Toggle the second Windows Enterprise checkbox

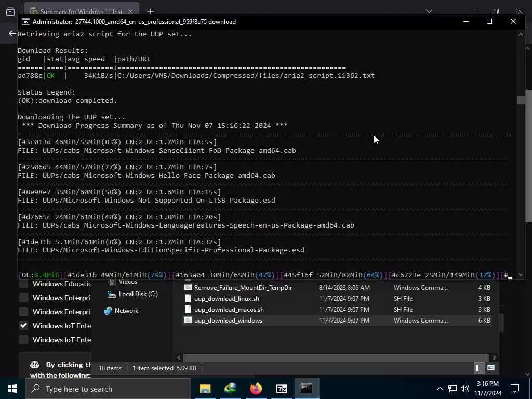[23, 312]
